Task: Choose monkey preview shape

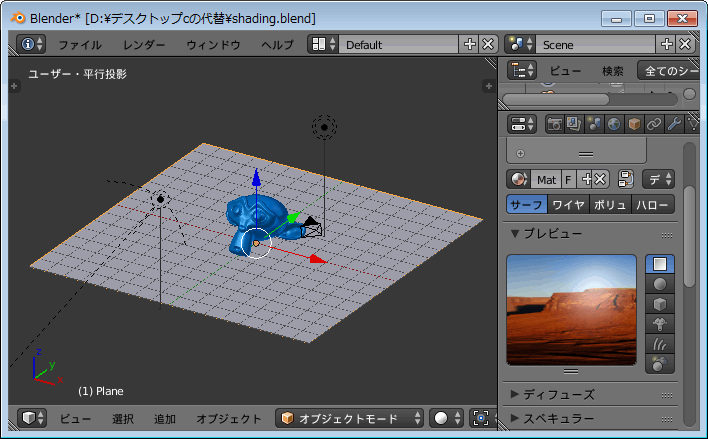Action: coord(660,323)
